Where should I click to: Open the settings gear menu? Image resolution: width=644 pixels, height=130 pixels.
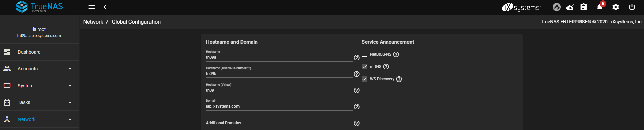click(616, 7)
